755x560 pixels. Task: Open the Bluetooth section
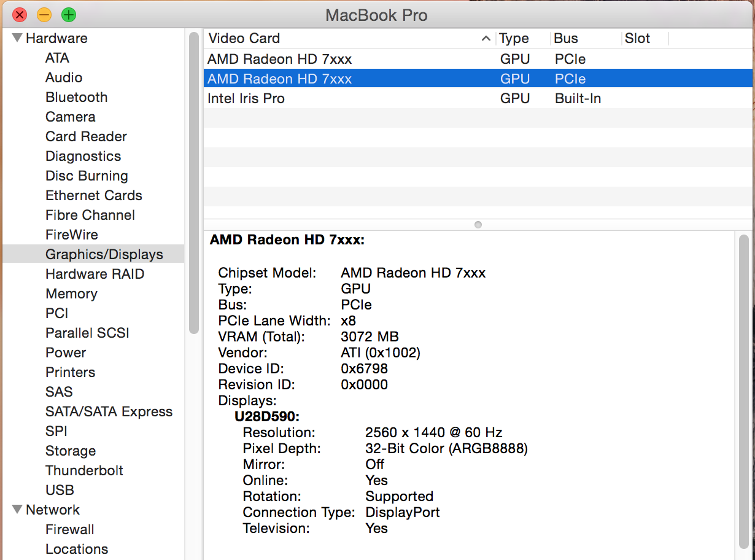[x=76, y=98]
